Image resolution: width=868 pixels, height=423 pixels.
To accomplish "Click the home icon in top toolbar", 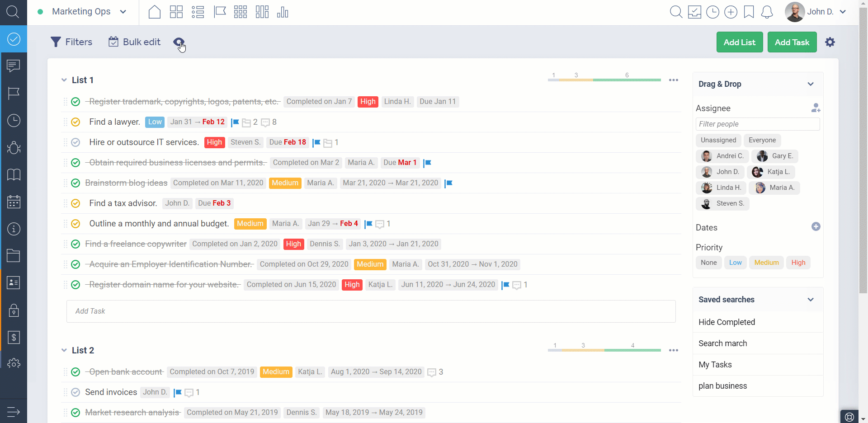I will click(155, 12).
